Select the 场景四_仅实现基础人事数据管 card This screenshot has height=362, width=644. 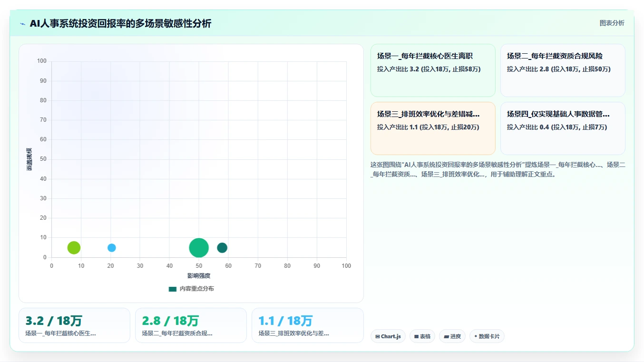tap(563, 128)
